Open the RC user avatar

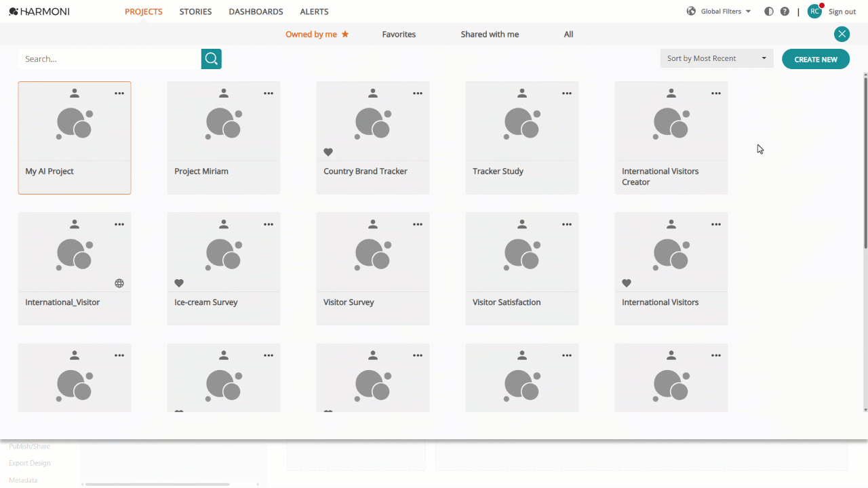coord(814,12)
